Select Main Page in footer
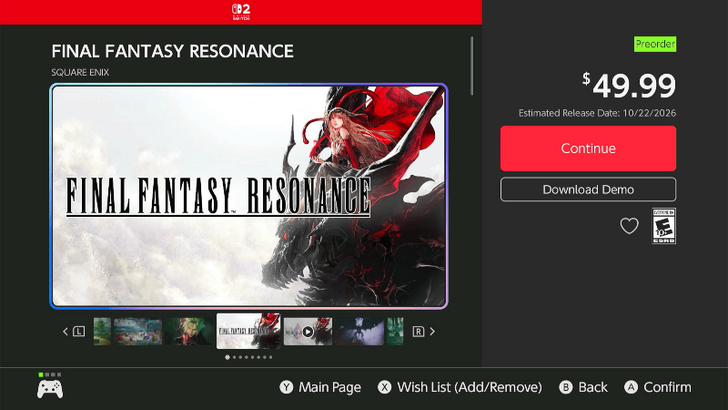This screenshot has height=410, width=728. tap(330, 387)
